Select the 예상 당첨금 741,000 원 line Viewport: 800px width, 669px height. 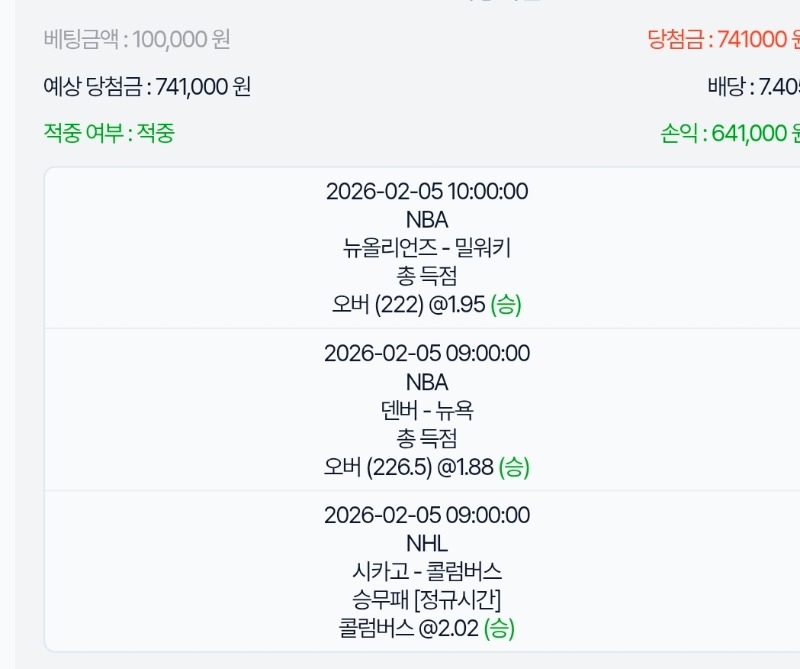click(147, 87)
